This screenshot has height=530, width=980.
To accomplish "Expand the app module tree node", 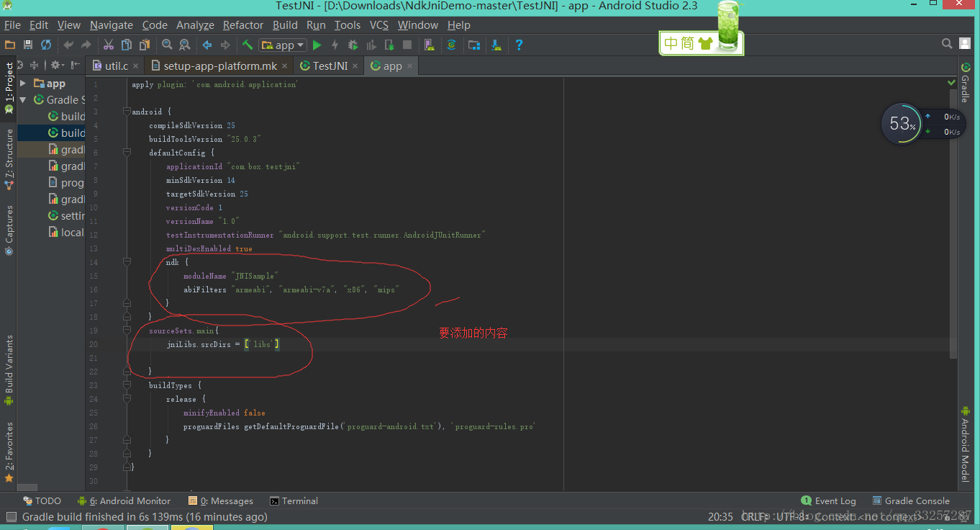I will (23, 84).
